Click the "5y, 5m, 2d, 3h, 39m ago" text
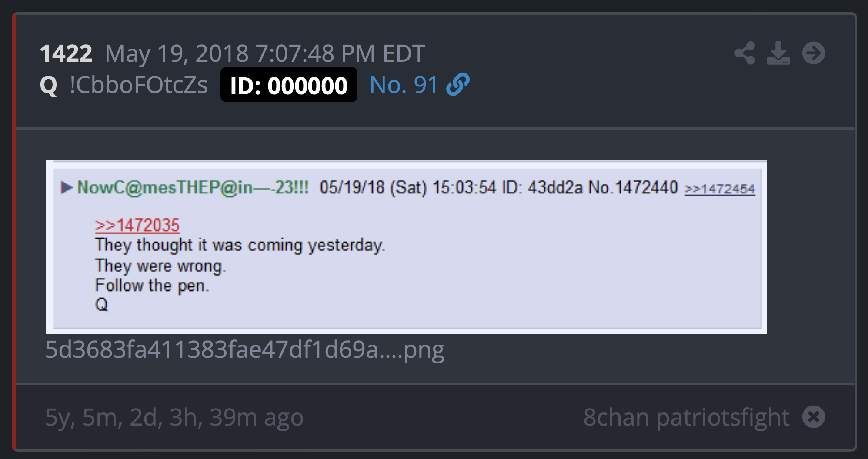The image size is (868, 459). click(174, 417)
